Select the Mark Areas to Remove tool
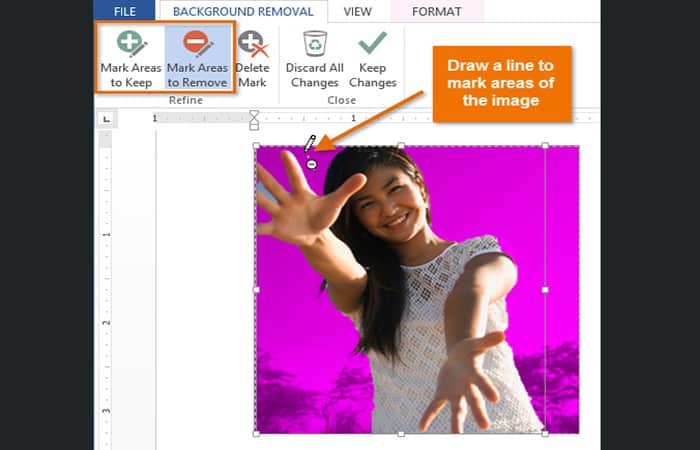Screen dimensions: 700x450 point(198,58)
